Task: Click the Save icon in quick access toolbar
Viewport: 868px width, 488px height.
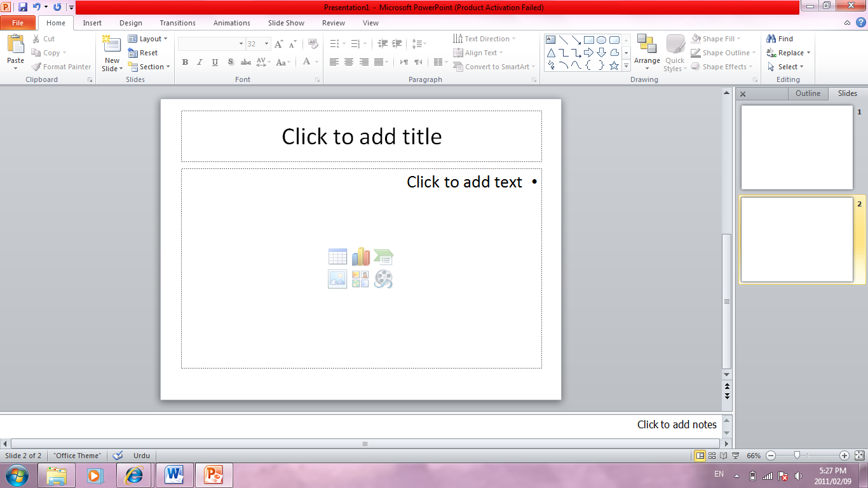Action: 23,7
